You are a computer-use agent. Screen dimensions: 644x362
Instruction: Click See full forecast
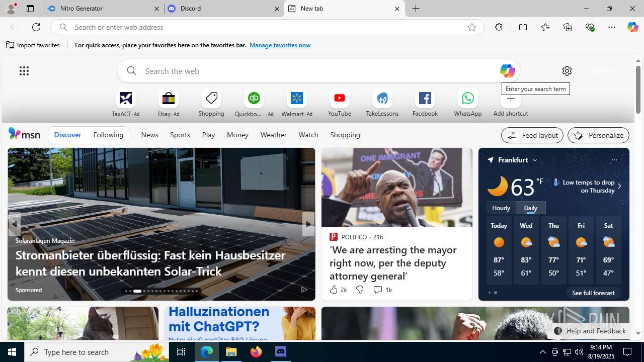593,293
